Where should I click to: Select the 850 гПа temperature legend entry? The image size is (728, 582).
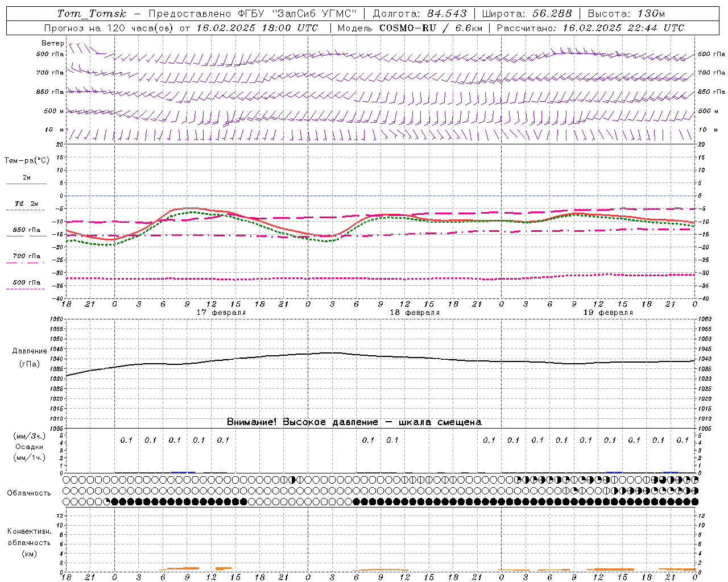coord(26,230)
